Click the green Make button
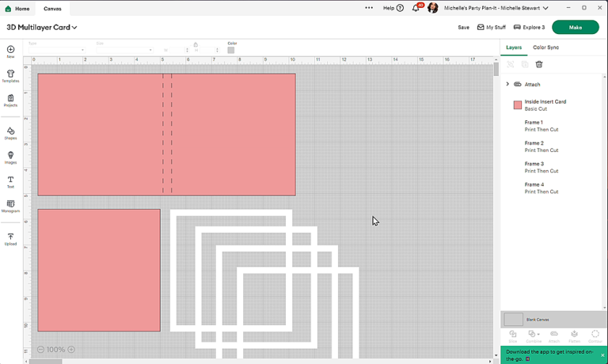This screenshot has width=608, height=364. pyautogui.click(x=576, y=27)
